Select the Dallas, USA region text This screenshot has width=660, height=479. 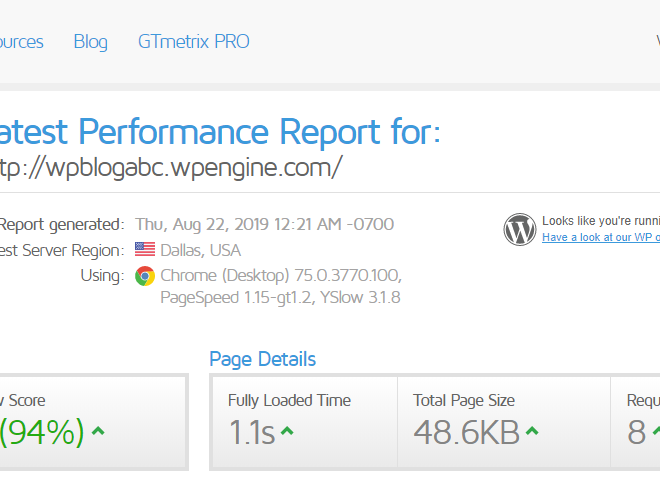[x=200, y=250]
